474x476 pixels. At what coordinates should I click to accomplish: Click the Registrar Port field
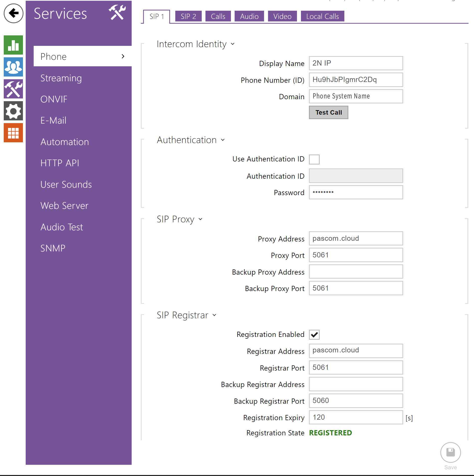click(356, 368)
